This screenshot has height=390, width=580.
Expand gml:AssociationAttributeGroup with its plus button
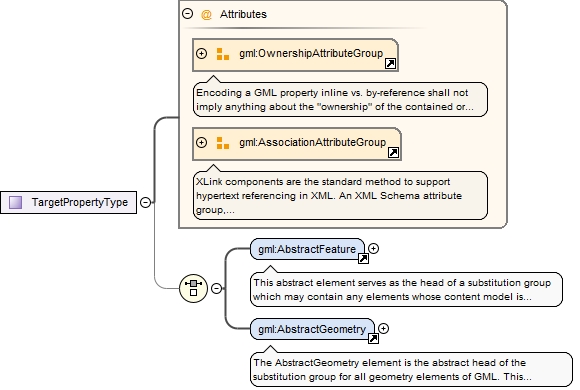pos(201,142)
